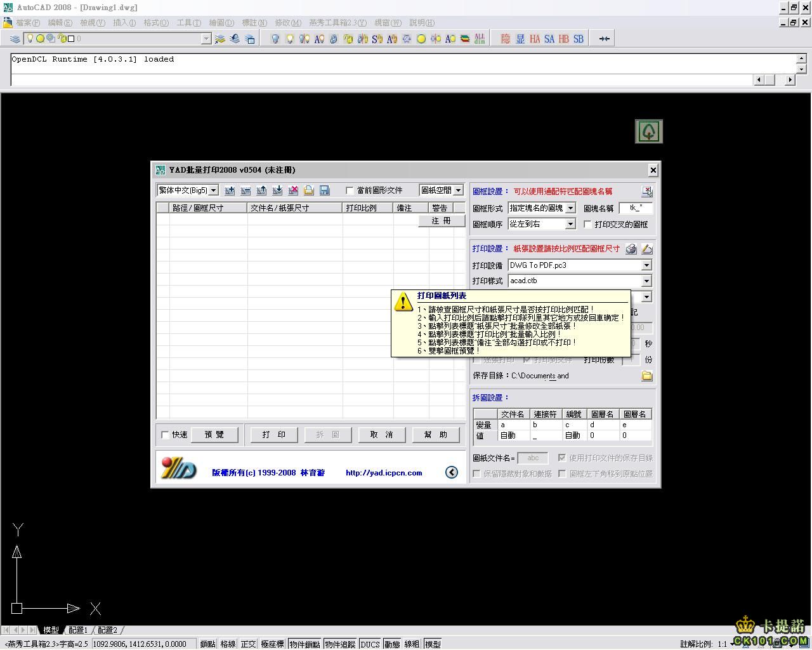Click the move-up icon in YAD toolbar
The image size is (812, 650).
[261, 190]
